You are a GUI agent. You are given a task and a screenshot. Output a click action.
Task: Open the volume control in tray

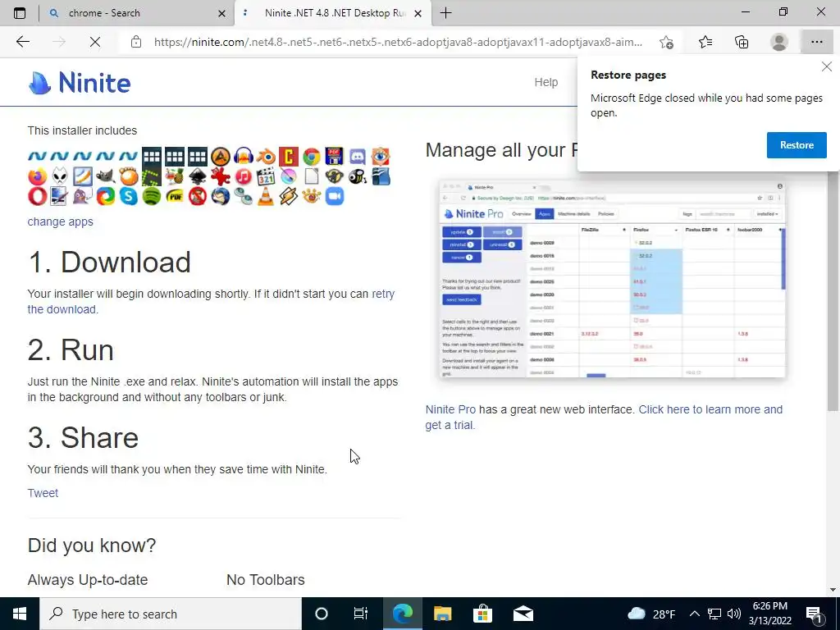tap(734, 614)
